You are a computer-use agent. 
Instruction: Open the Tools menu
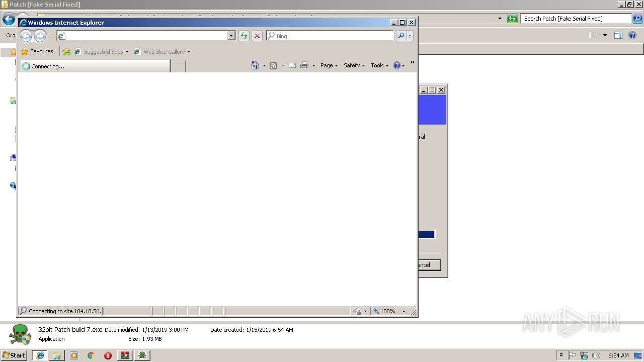pyautogui.click(x=380, y=65)
